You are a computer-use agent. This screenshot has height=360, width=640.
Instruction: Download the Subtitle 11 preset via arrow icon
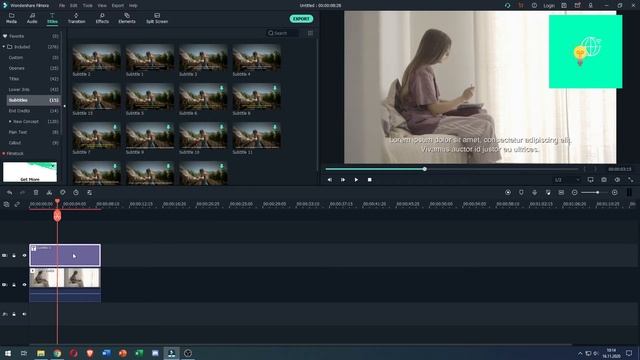275,127
